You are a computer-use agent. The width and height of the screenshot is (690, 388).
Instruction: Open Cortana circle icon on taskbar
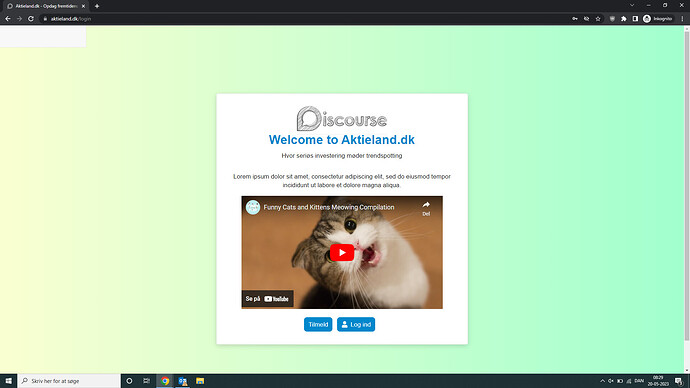click(x=129, y=381)
